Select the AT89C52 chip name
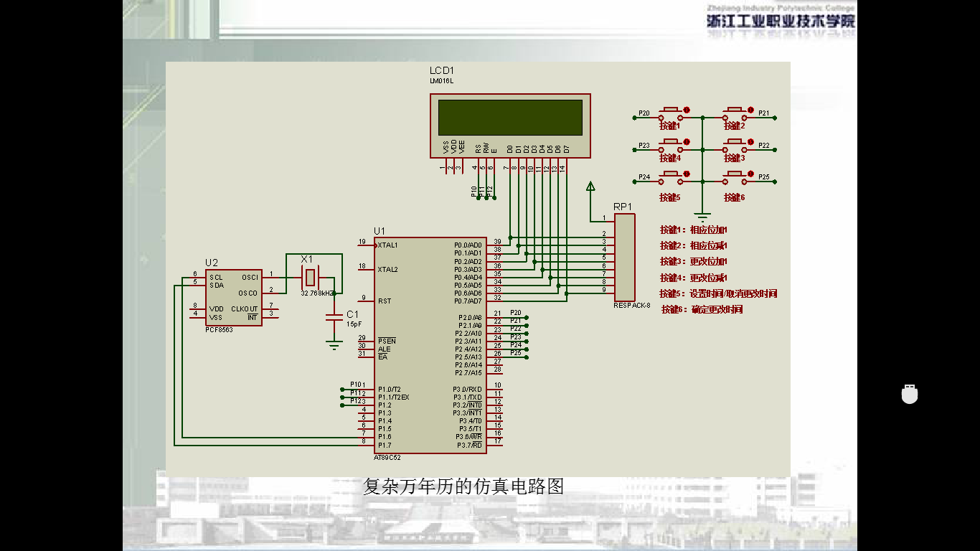980x551 pixels. click(386, 457)
